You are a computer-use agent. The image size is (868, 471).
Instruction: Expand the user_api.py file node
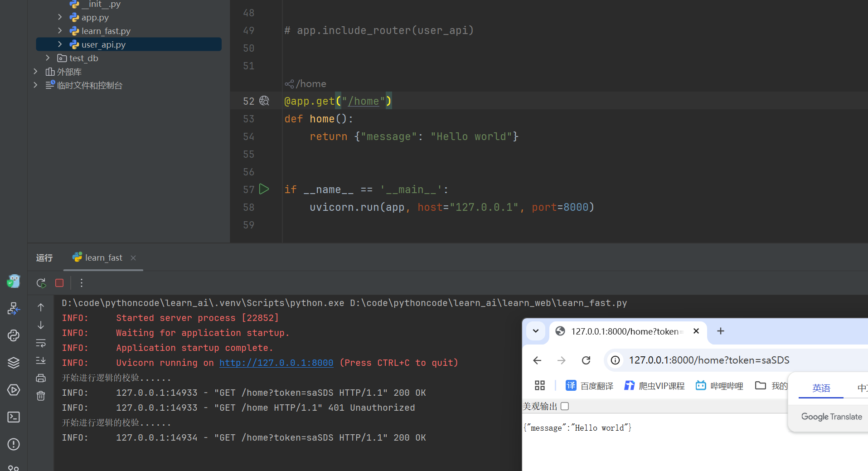tap(60, 44)
